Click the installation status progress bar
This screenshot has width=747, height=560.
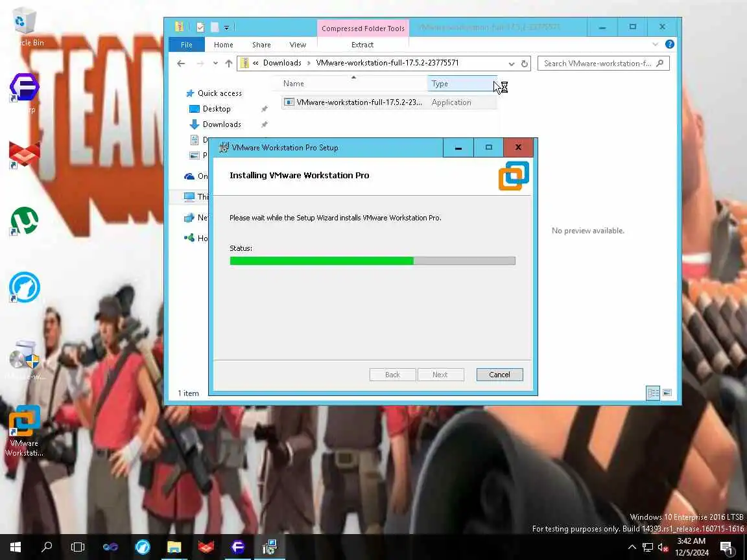point(372,261)
